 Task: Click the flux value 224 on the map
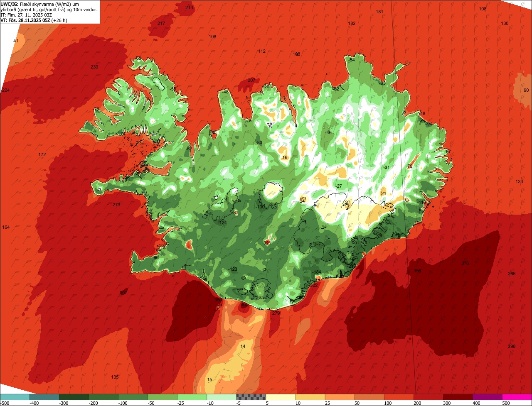(x=5, y=90)
